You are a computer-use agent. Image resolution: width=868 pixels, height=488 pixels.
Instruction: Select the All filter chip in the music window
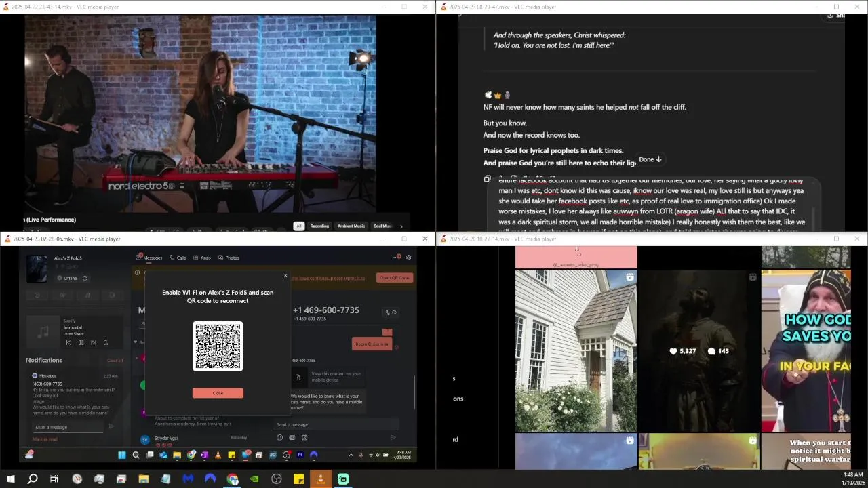pos(298,226)
